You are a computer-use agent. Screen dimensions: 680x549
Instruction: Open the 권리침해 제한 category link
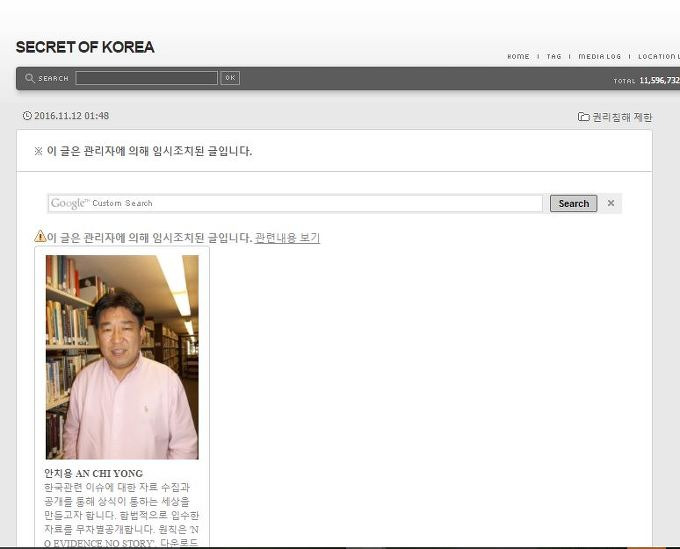click(x=622, y=117)
